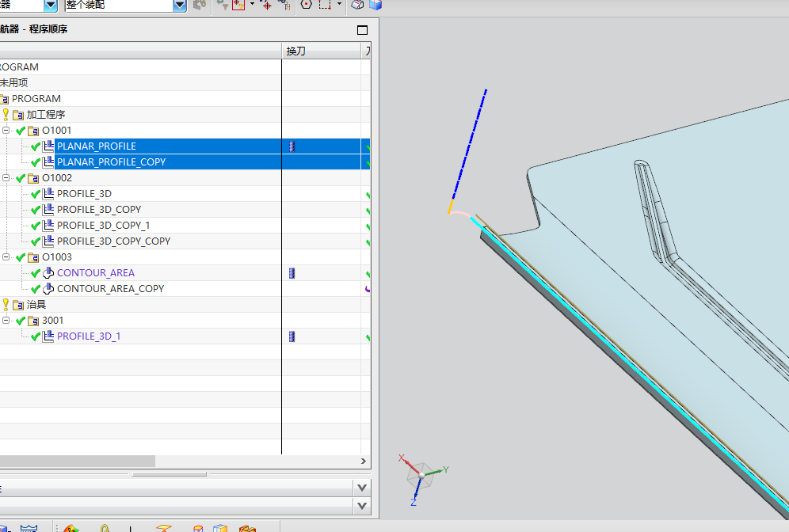Click the wireframe box view icon
Viewport: 789px width, 532px height.
coord(357,5)
